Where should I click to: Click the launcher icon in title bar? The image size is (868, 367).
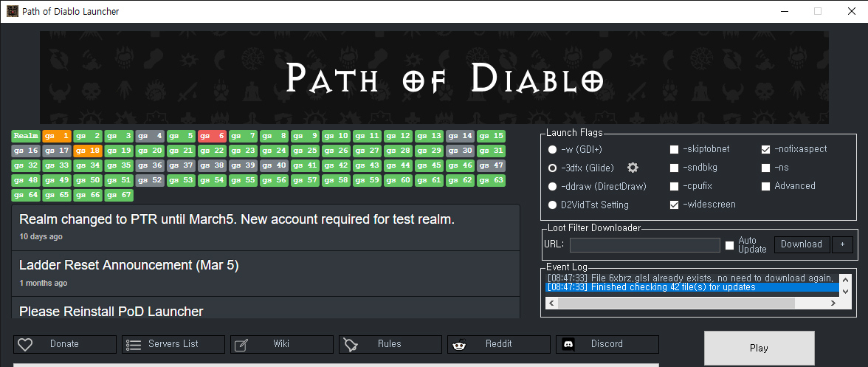pyautogui.click(x=12, y=11)
